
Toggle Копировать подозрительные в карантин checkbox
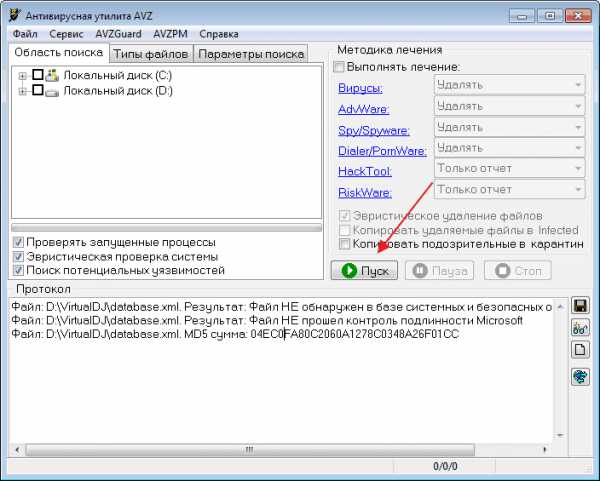point(346,243)
